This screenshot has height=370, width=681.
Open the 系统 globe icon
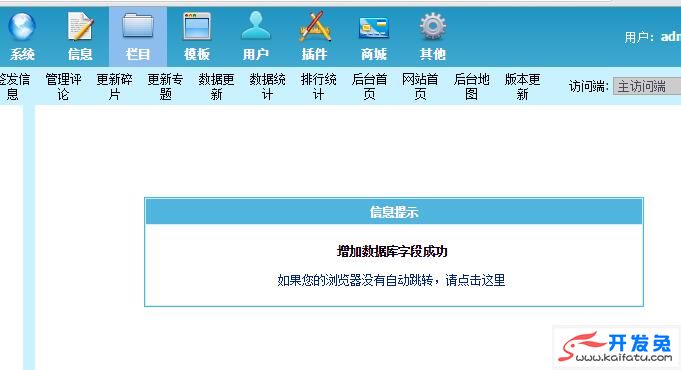(x=21, y=26)
